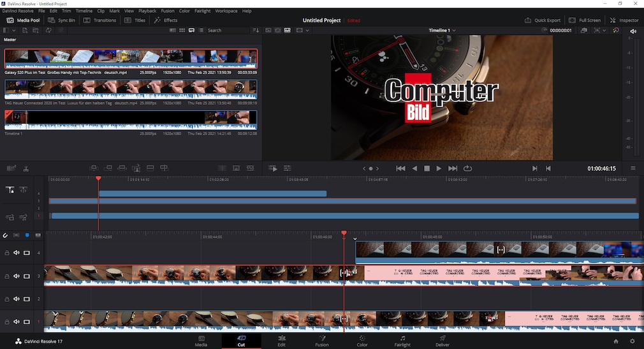Open project settings gear icon
The height and width of the screenshot is (349, 644).
click(632, 341)
